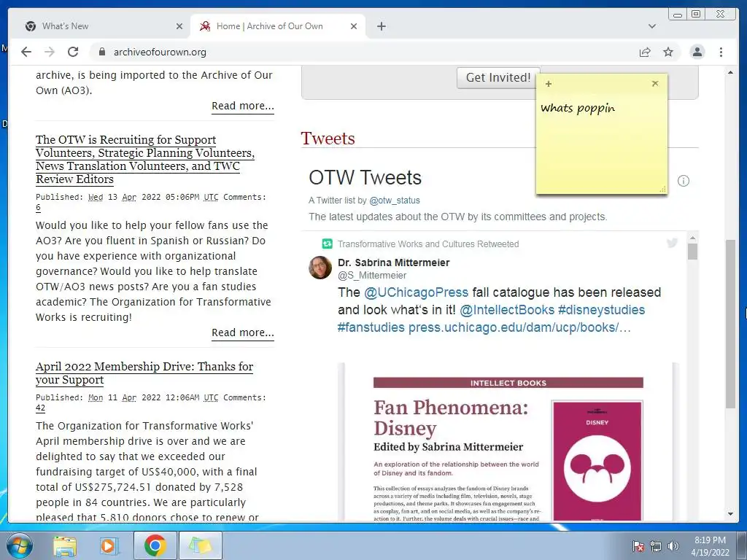Click the Tweets section heading

(328, 139)
